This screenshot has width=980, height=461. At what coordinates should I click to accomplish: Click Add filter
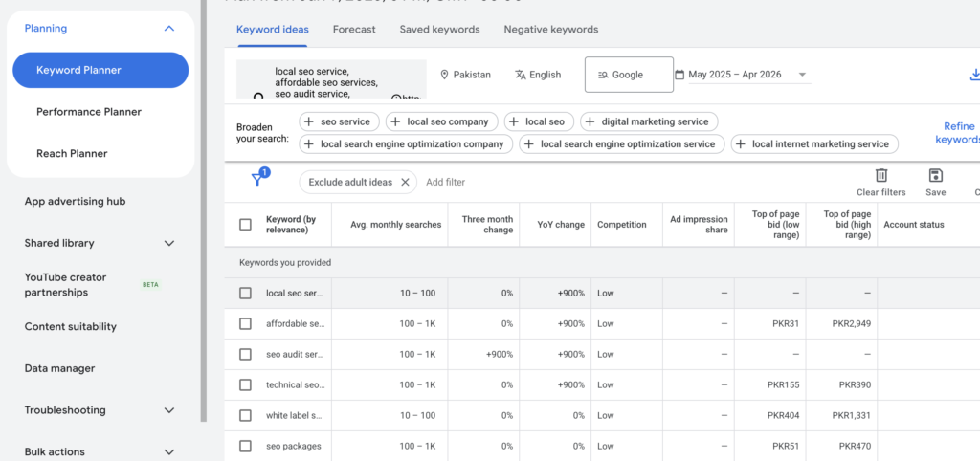click(446, 183)
